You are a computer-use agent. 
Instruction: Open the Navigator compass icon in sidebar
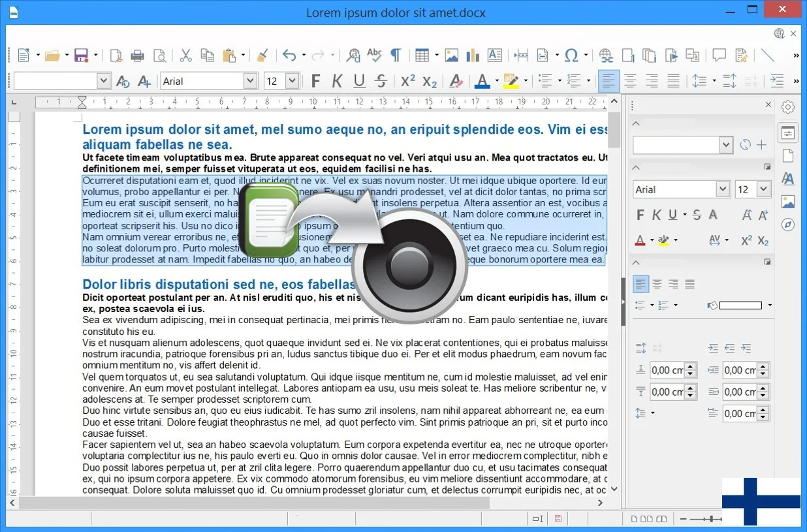click(788, 225)
